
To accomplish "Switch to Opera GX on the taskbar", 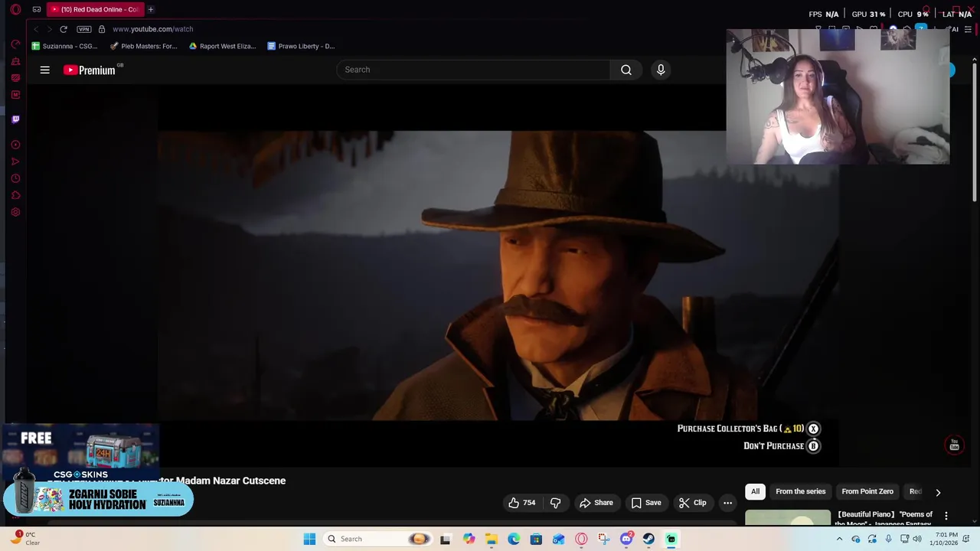I will click(581, 539).
